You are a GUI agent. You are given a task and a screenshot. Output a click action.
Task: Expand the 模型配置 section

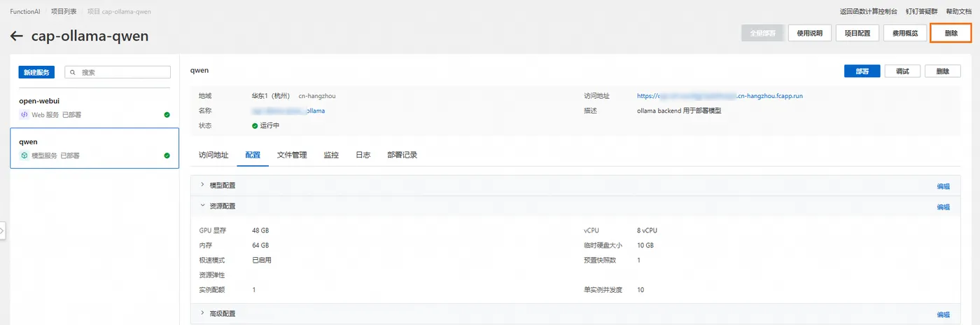click(203, 185)
